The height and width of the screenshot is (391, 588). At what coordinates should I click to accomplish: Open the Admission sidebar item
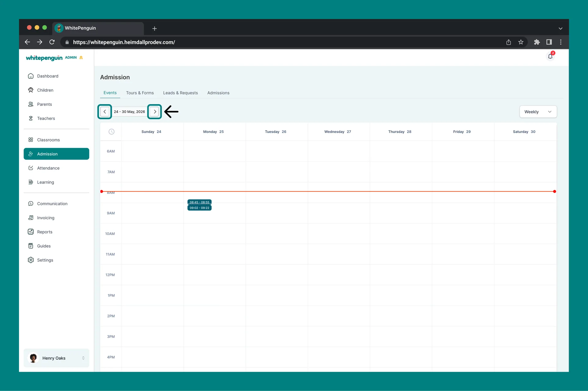click(x=56, y=154)
